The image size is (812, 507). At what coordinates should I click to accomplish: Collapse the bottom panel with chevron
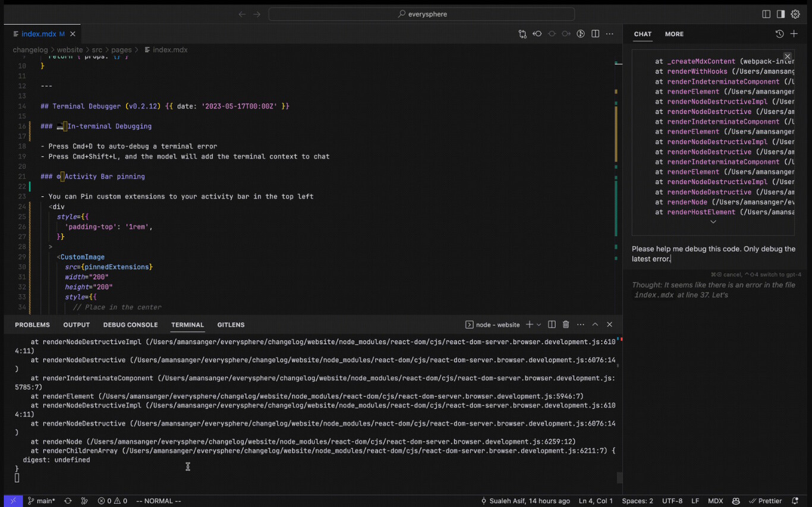pyautogui.click(x=595, y=325)
